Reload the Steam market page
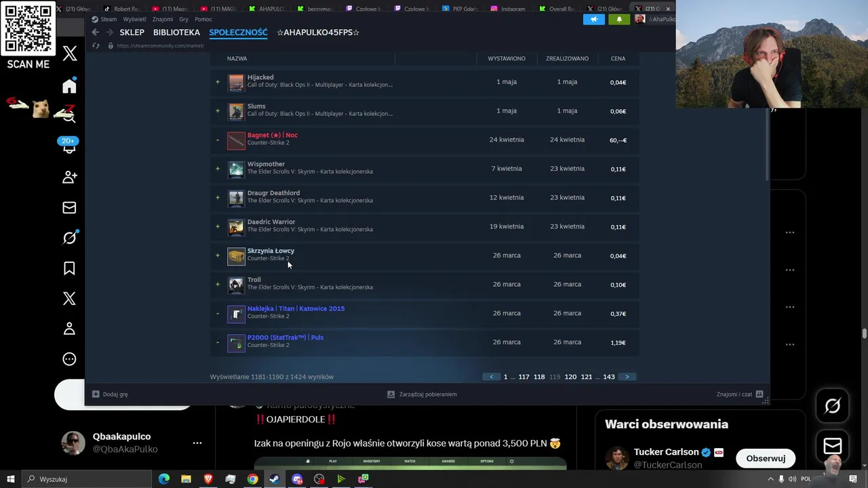Screen dimensions: 868x488 click(x=96, y=45)
